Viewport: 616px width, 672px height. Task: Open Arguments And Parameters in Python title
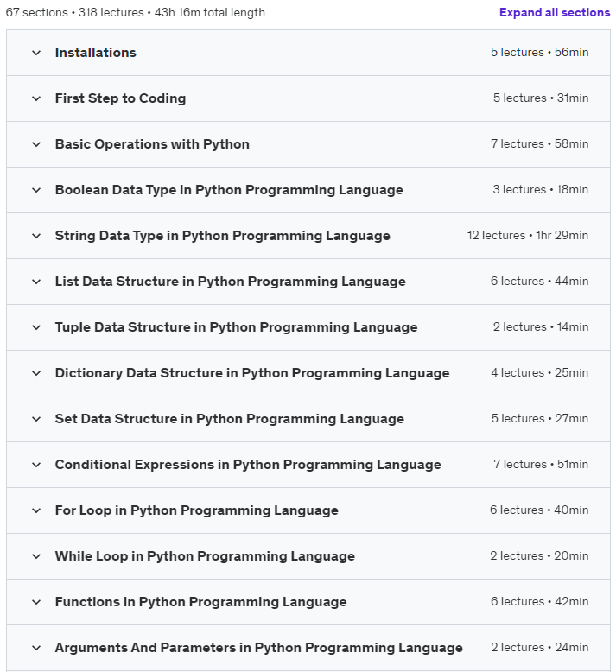tap(259, 648)
